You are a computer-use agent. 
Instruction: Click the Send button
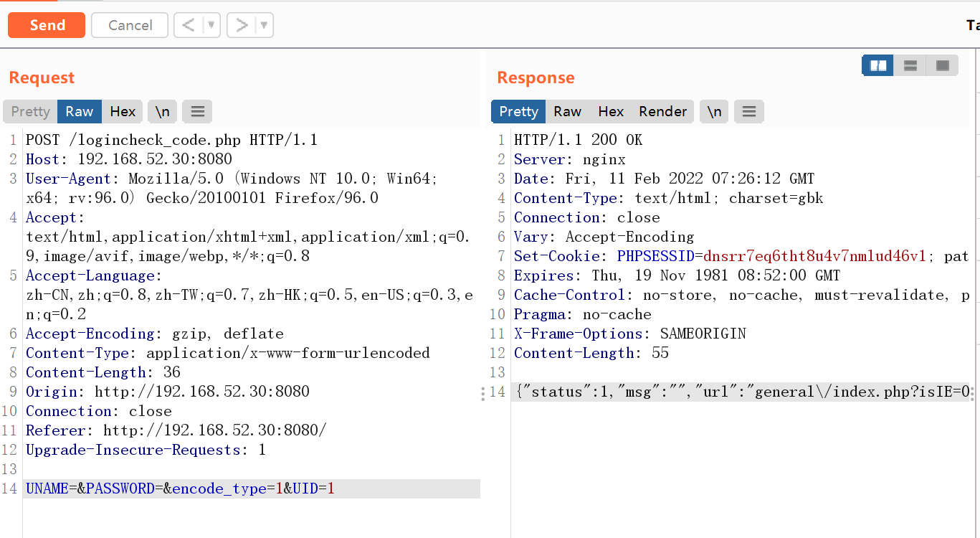click(x=47, y=25)
